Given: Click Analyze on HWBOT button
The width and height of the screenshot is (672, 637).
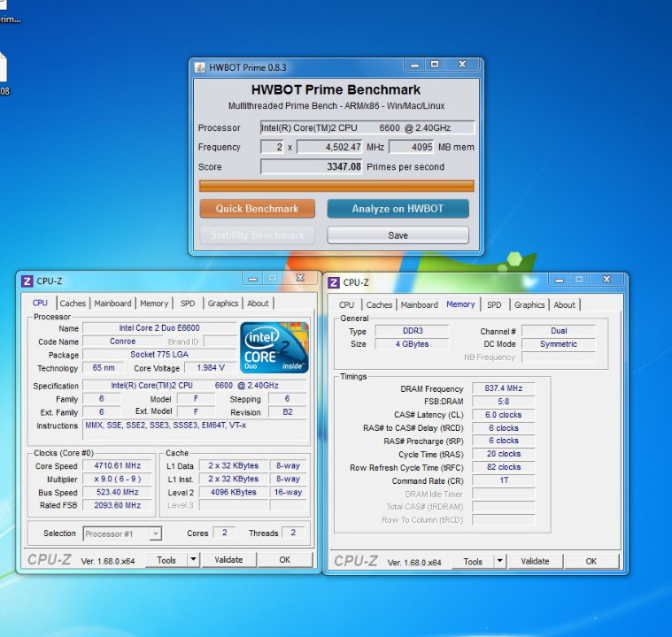Looking at the screenshot, I should [398, 209].
